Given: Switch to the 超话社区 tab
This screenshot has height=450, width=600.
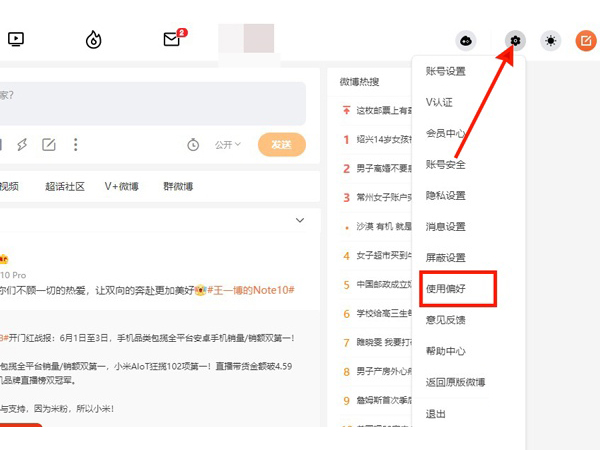Looking at the screenshot, I should click(x=65, y=186).
